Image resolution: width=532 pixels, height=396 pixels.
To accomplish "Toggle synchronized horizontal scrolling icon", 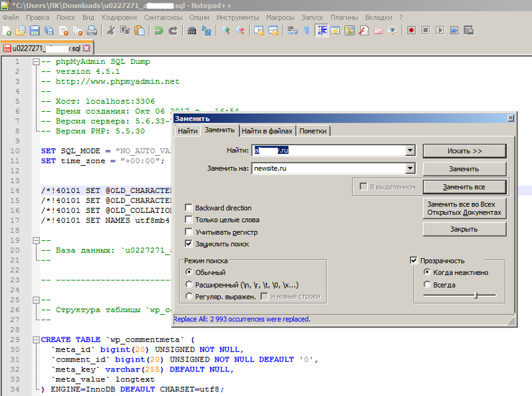I will 273,31.
